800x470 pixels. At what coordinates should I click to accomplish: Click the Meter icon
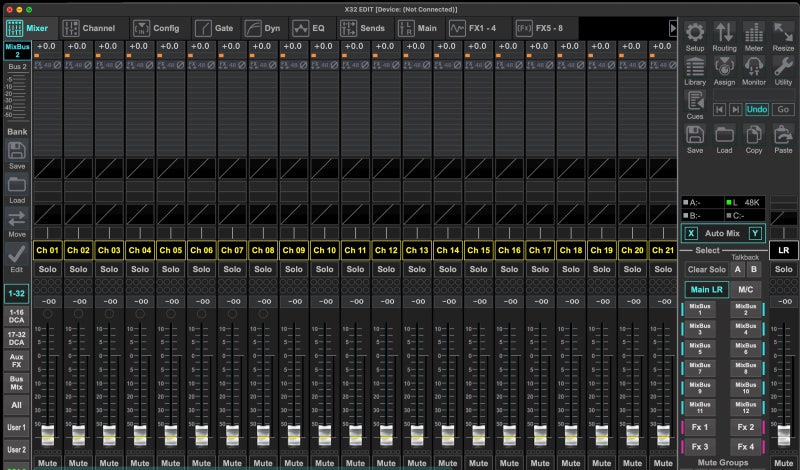pos(754,34)
